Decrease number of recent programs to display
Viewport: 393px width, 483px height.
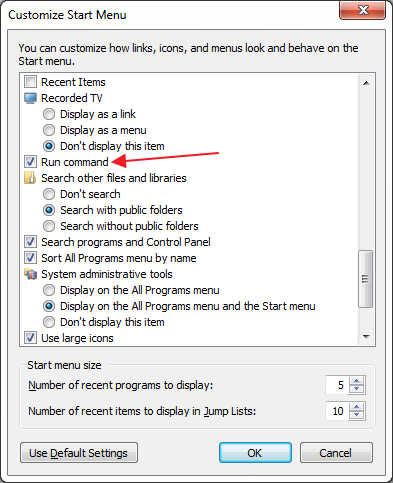point(357,389)
